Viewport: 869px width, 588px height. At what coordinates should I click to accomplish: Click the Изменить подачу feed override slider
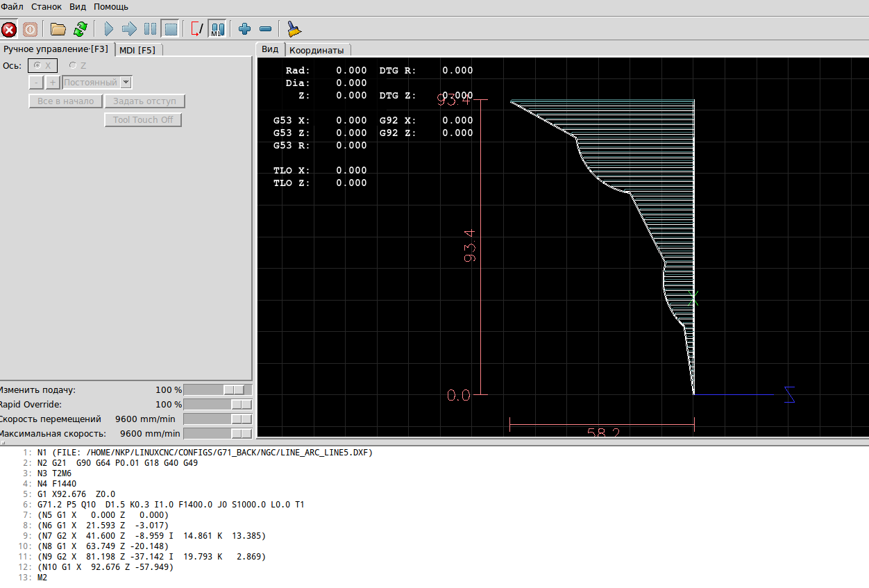click(217, 390)
